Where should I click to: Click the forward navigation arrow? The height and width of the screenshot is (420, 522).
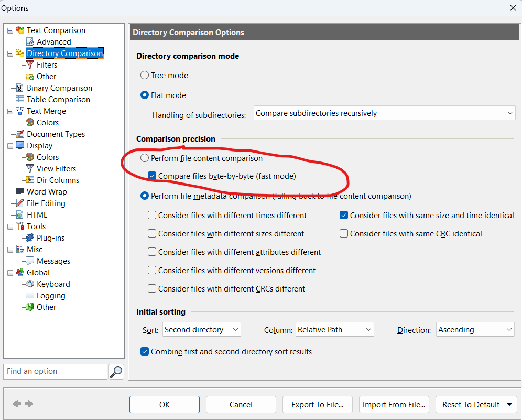click(x=29, y=404)
